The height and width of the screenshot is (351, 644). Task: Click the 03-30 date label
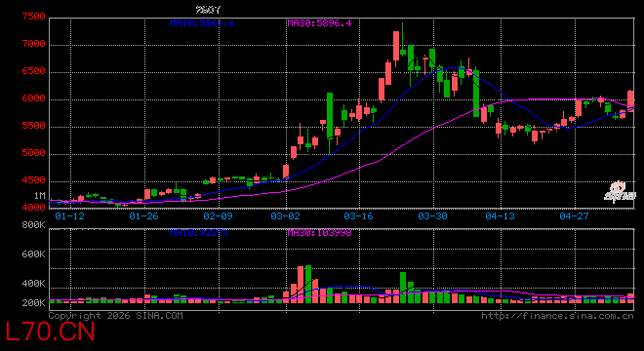click(x=433, y=215)
